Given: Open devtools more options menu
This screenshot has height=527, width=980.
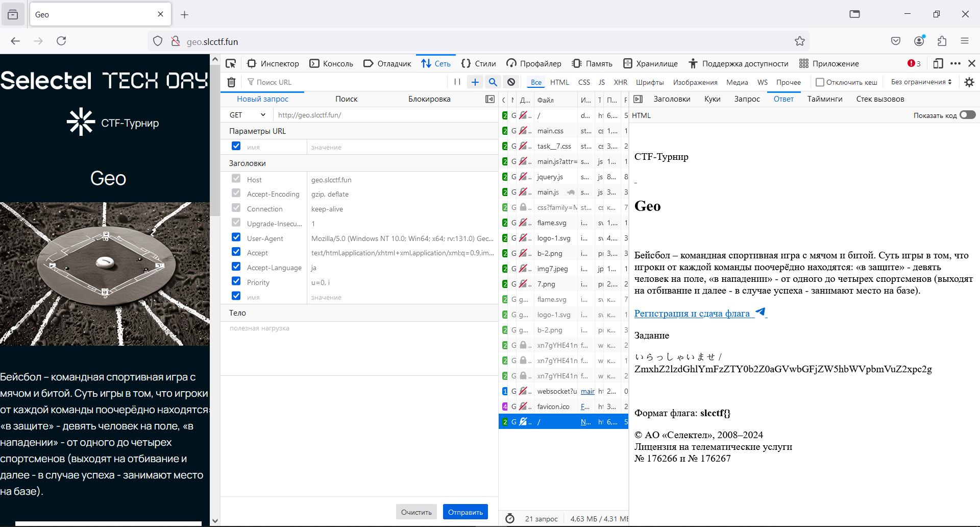Looking at the screenshot, I should coord(955,63).
